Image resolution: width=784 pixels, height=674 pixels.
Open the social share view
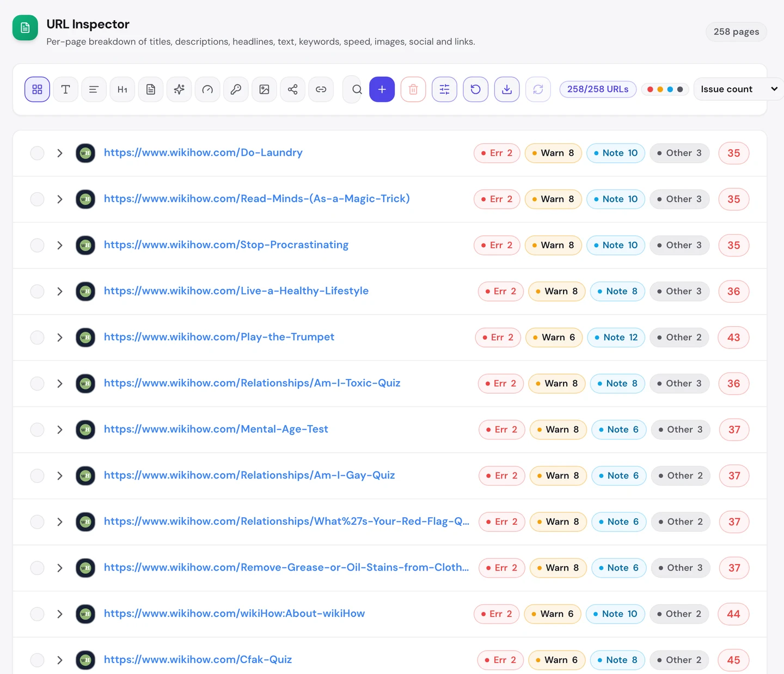click(x=292, y=89)
